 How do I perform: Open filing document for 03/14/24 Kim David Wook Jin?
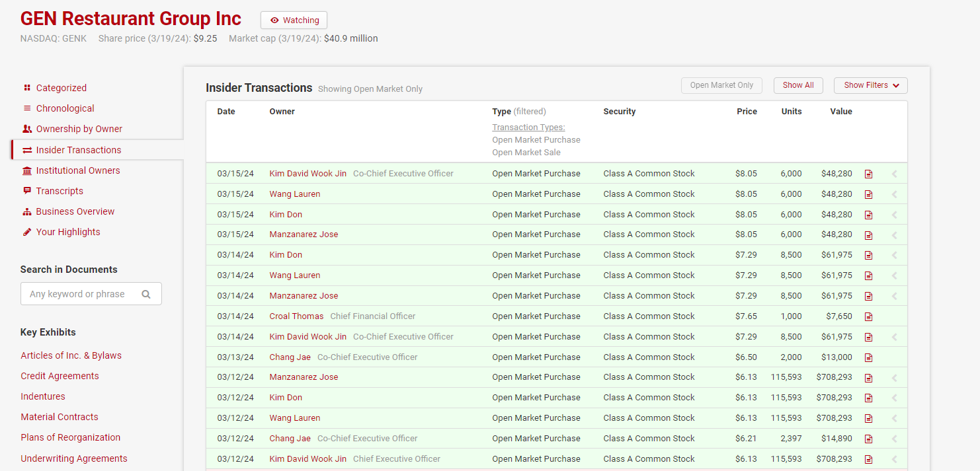[x=868, y=337]
